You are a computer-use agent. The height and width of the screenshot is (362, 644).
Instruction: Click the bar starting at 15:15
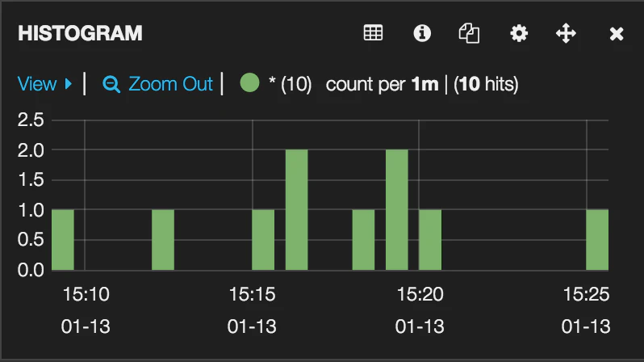click(x=263, y=240)
